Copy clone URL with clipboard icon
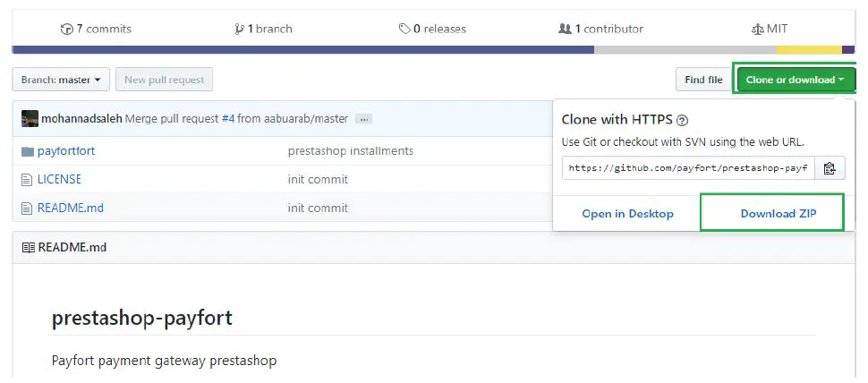The width and height of the screenshot is (868, 383). coord(830,167)
